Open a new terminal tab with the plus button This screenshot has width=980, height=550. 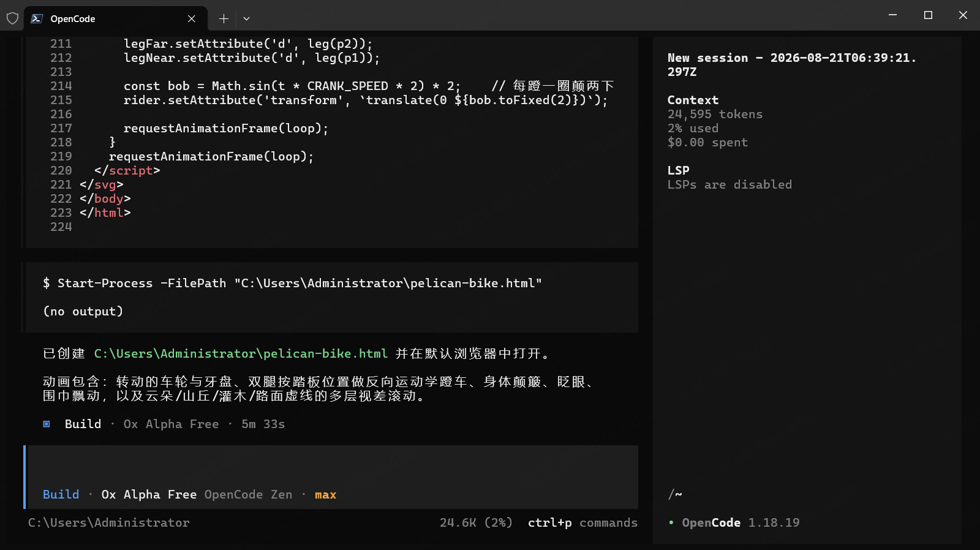point(224,18)
